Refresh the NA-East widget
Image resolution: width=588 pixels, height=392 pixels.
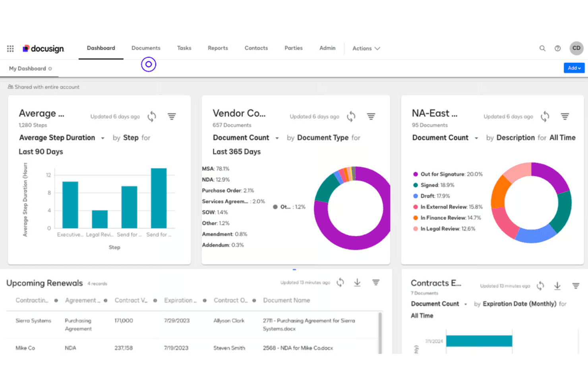coord(545,116)
